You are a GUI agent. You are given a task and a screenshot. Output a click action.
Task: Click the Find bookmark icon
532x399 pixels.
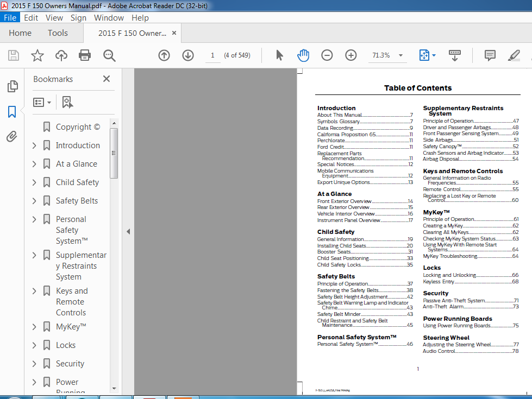67,102
